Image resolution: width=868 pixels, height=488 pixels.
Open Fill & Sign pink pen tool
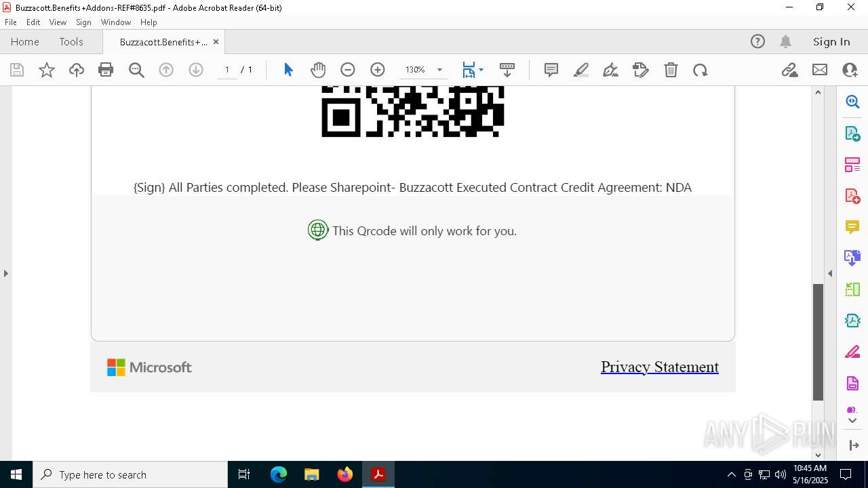[852, 352]
